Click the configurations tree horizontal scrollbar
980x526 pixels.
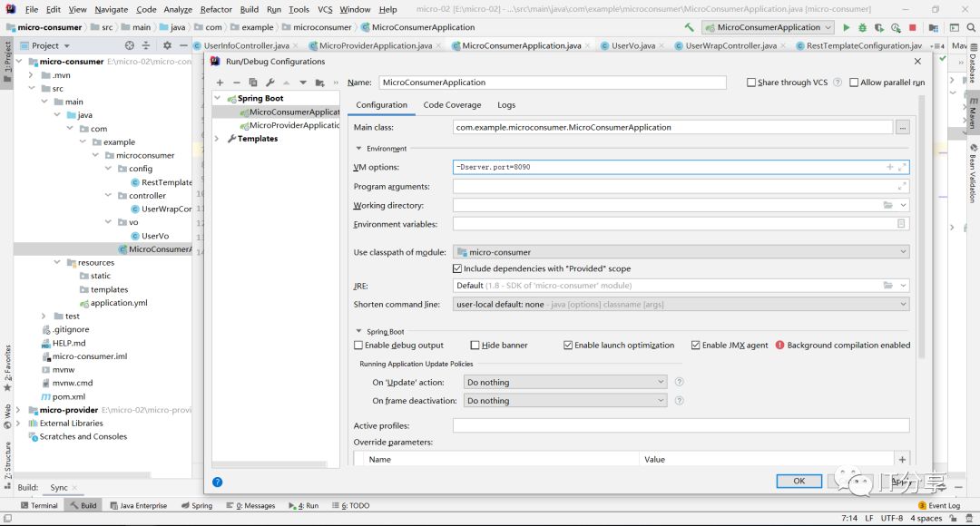point(270,464)
